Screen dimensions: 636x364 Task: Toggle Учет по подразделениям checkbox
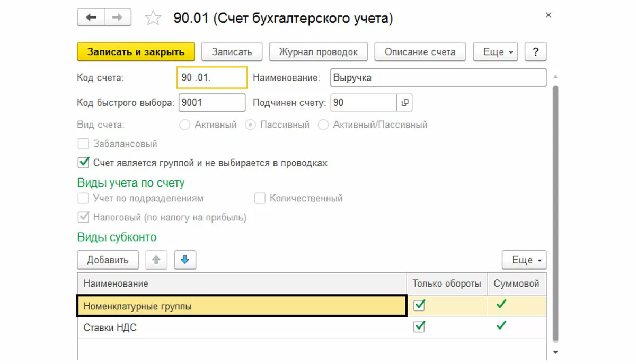coord(83,199)
